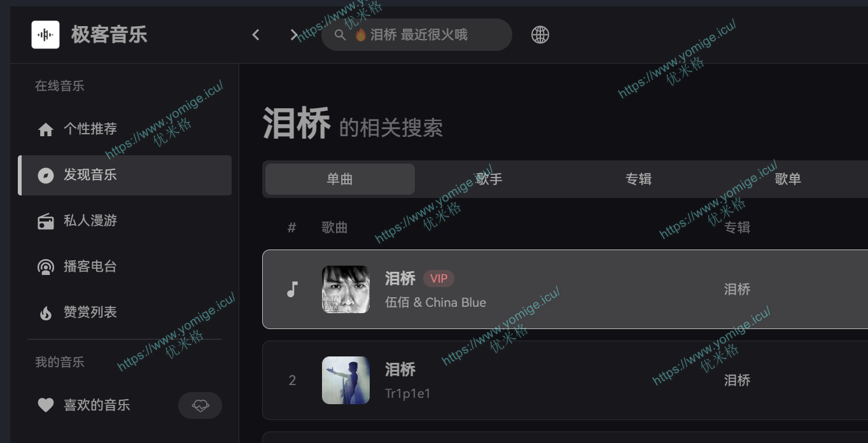Click the radio icon for 私人漫游

pos(46,221)
